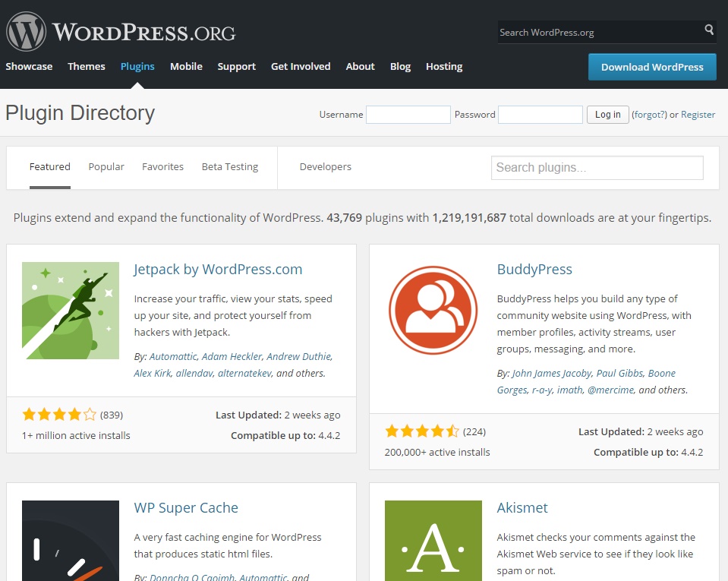Click author link Alex Kirk
The height and width of the screenshot is (581, 728).
point(153,373)
